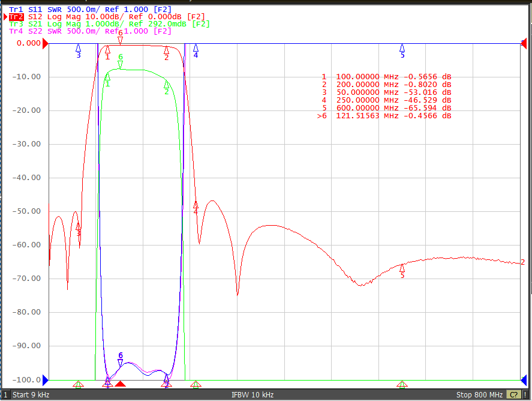Screen dimensions: 532x401
Task: Click the solid red active stimulus marker
Action: pyautogui.click(x=120, y=384)
